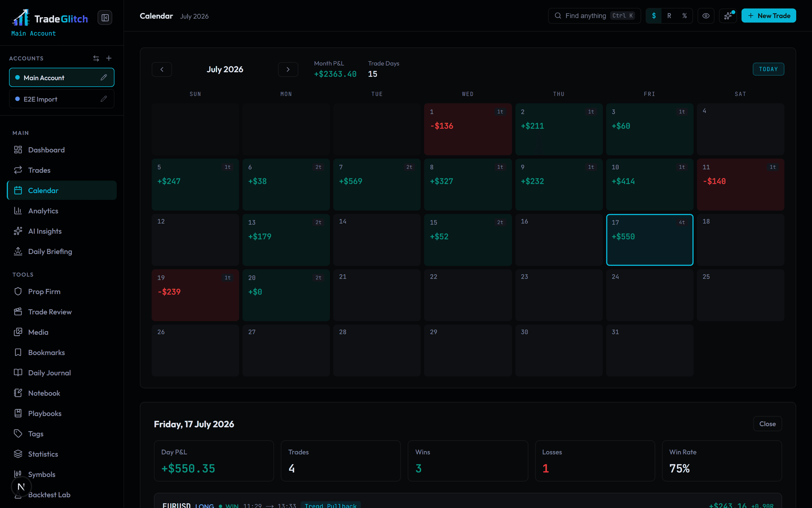Click the Tags label icon
Image resolution: width=812 pixels, height=508 pixels.
tap(18, 434)
